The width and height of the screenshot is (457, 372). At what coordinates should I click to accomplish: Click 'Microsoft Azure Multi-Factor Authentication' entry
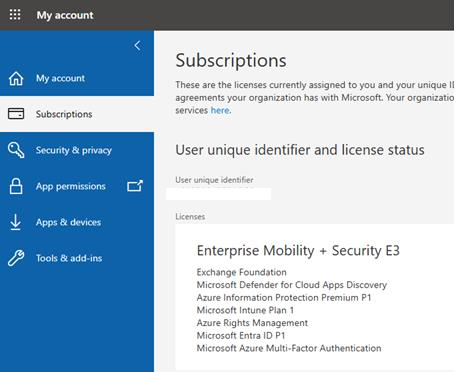coord(289,348)
